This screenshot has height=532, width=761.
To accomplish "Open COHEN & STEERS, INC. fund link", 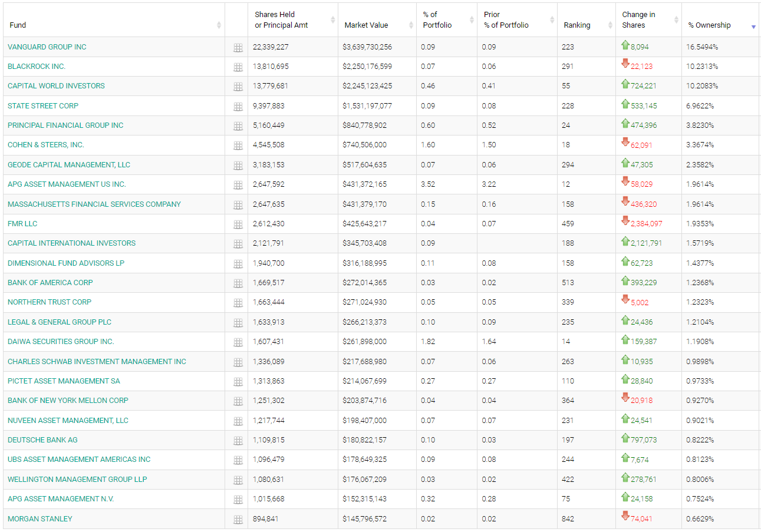I will [x=46, y=144].
